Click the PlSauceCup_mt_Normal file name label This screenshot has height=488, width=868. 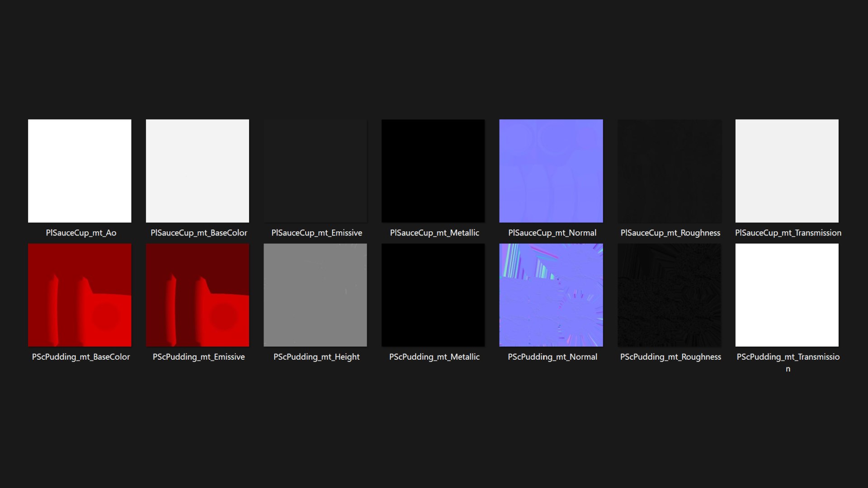(x=552, y=233)
